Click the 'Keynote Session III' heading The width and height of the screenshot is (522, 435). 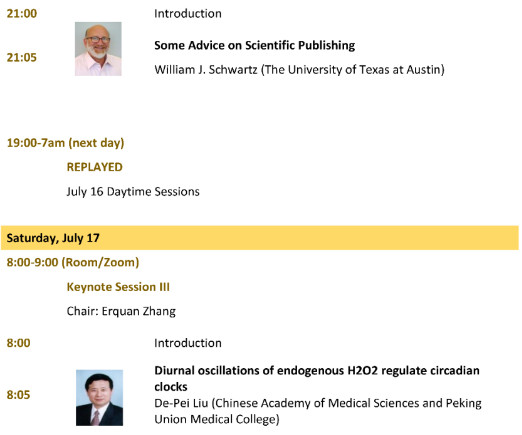click(x=118, y=287)
